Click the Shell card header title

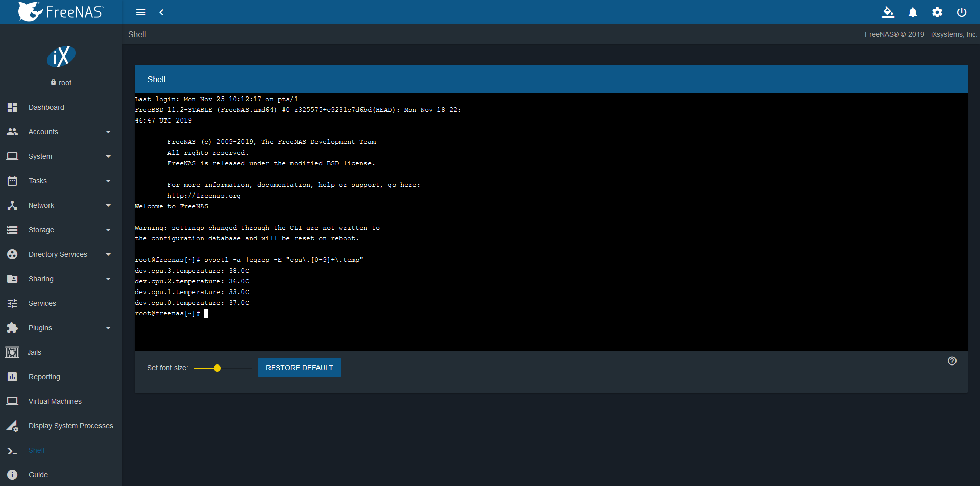pyautogui.click(x=156, y=79)
